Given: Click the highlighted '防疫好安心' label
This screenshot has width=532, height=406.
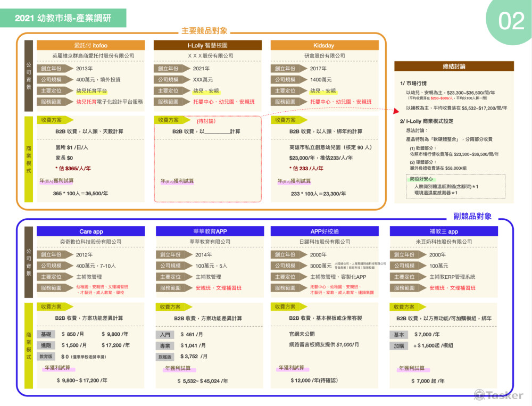Looking at the screenshot, I should [421, 179].
